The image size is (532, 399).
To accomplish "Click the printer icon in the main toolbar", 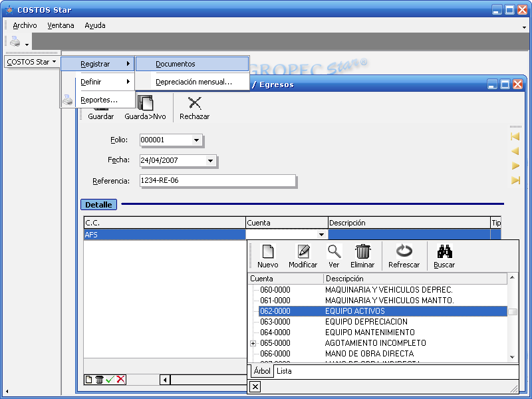I will 15,41.
